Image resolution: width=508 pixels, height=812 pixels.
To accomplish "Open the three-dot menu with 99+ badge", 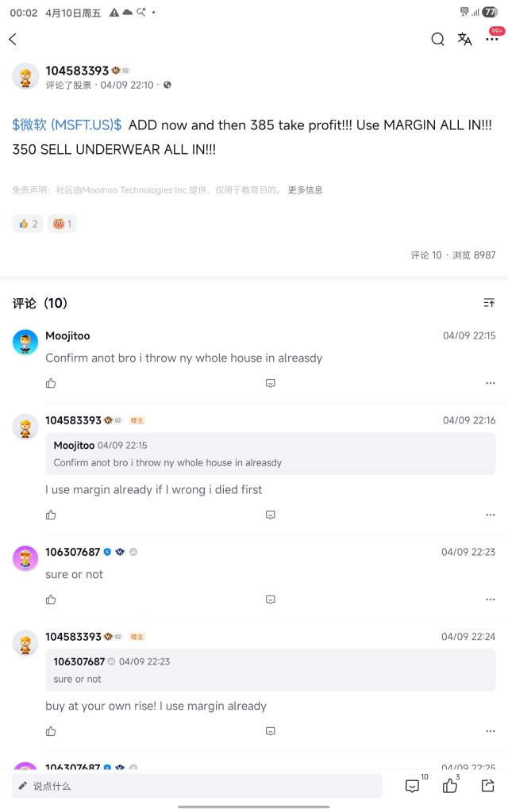I will click(492, 40).
